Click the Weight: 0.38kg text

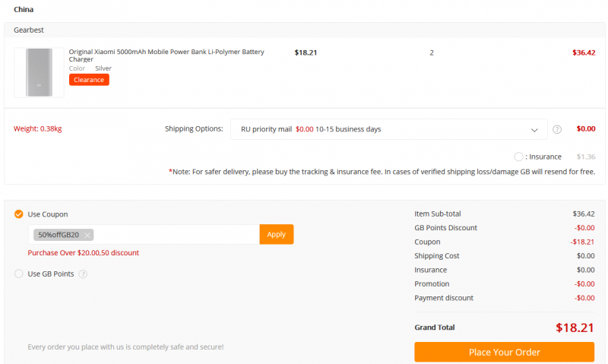click(x=37, y=128)
